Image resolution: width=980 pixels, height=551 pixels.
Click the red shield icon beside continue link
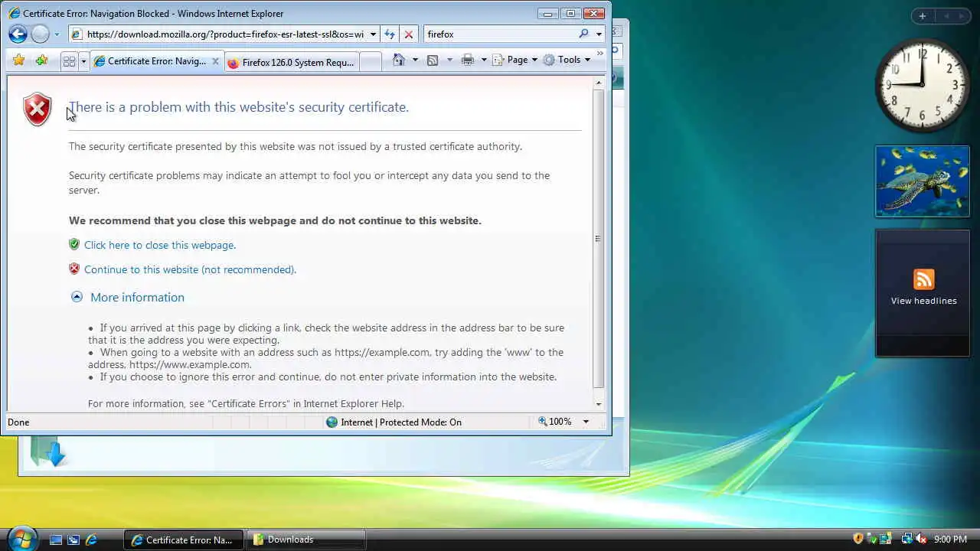(74, 269)
